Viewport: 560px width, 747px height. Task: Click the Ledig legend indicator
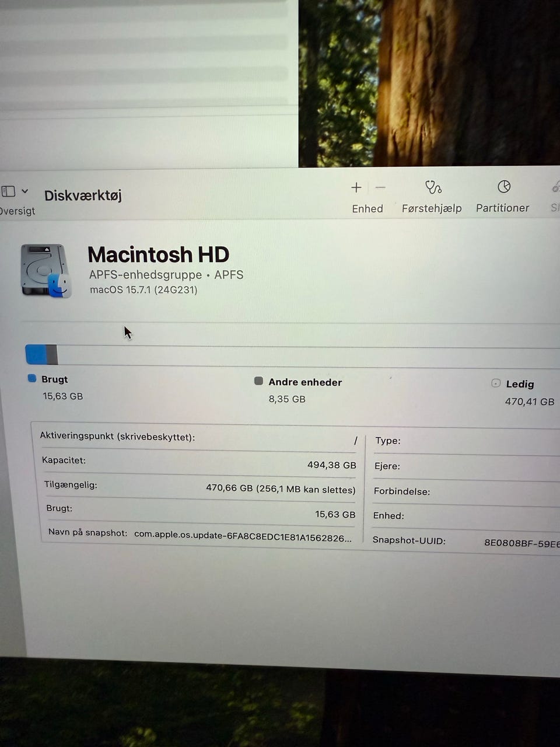pos(496,383)
